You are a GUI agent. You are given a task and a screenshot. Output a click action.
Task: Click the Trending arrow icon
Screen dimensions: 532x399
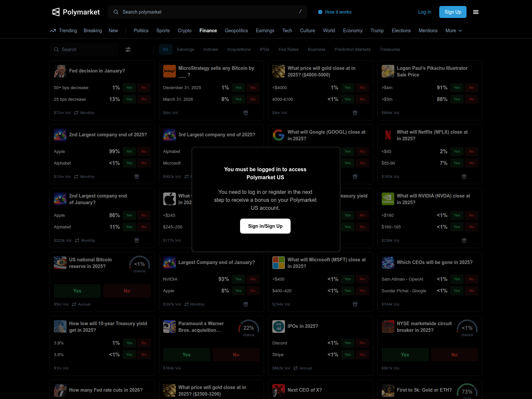coord(53,31)
